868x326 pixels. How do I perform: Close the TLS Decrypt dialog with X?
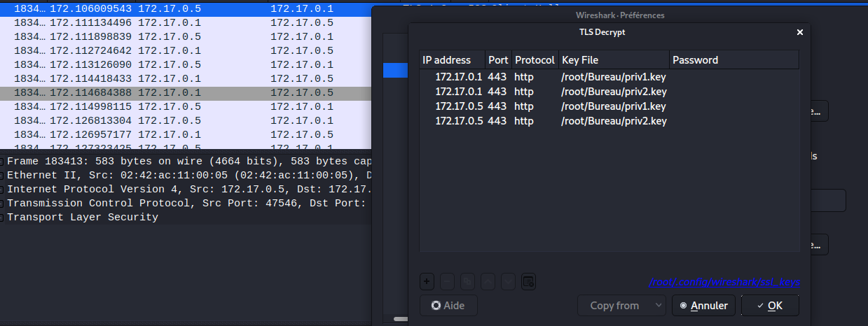[x=800, y=32]
